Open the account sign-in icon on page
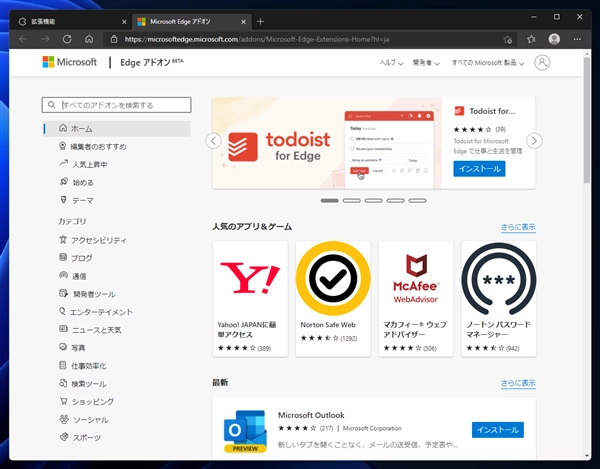Screen dimensions: 600x469 (x=542, y=62)
